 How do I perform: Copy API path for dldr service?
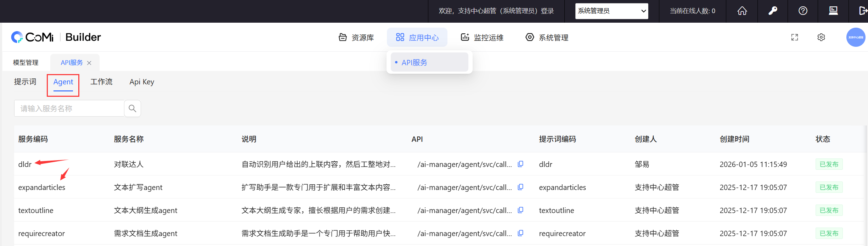click(520, 164)
